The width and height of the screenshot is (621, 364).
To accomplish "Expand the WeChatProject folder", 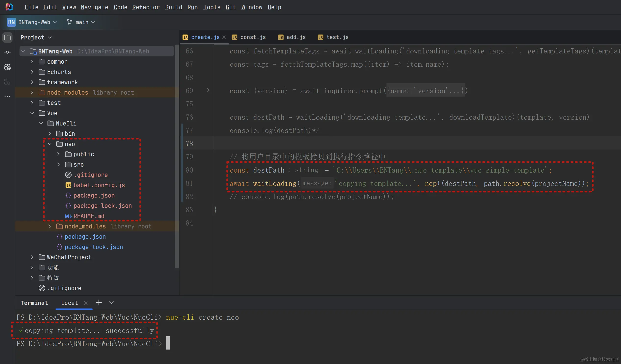I will pos(32,257).
